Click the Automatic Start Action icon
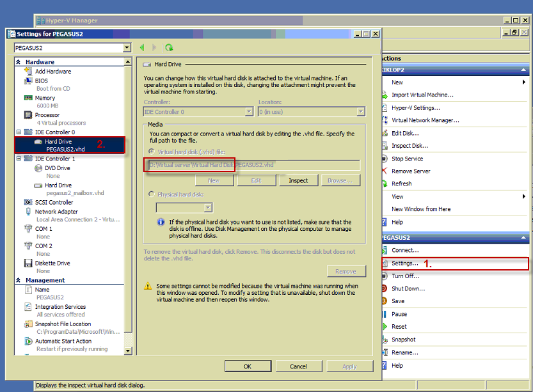 pyautogui.click(x=28, y=341)
